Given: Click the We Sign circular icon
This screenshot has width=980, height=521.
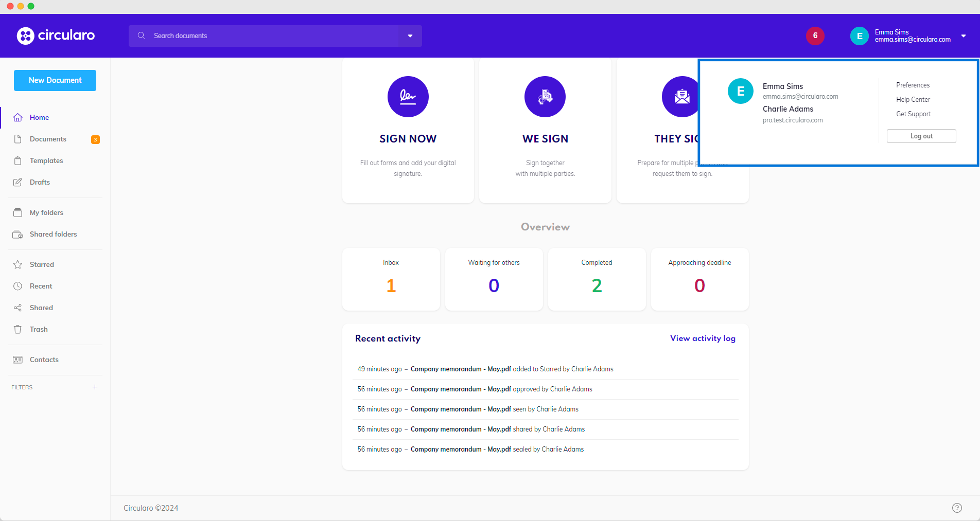Looking at the screenshot, I should click(x=545, y=97).
